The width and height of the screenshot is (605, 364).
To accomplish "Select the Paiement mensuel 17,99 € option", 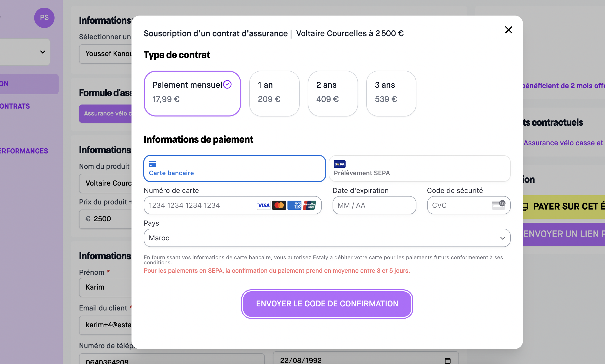I will [192, 94].
